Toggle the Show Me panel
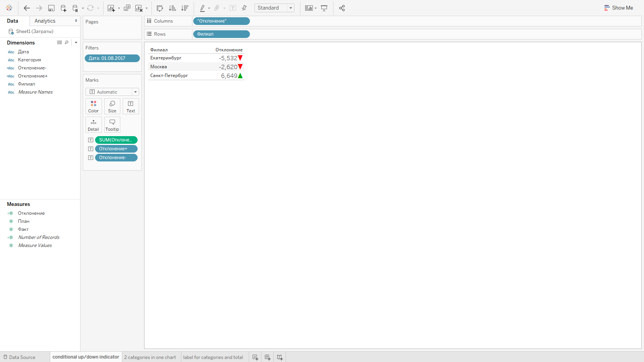The image size is (644, 362). 618,8
